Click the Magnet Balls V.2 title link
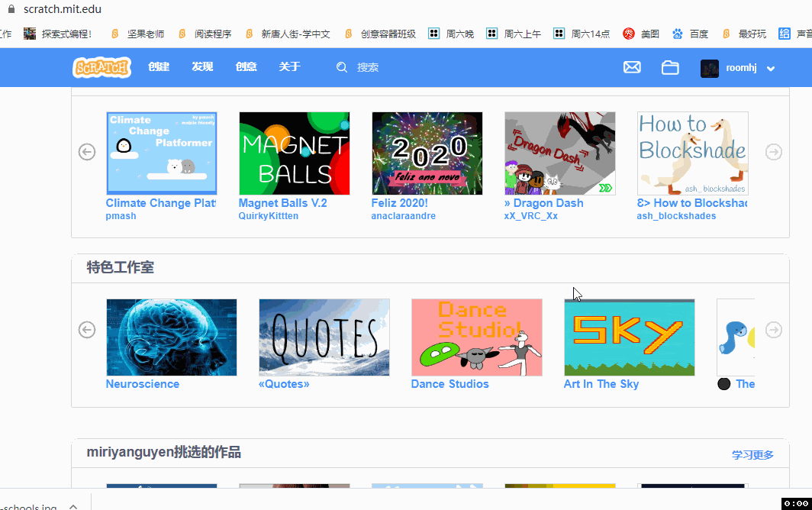Viewport: 812px width, 510px height. [x=282, y=203]
